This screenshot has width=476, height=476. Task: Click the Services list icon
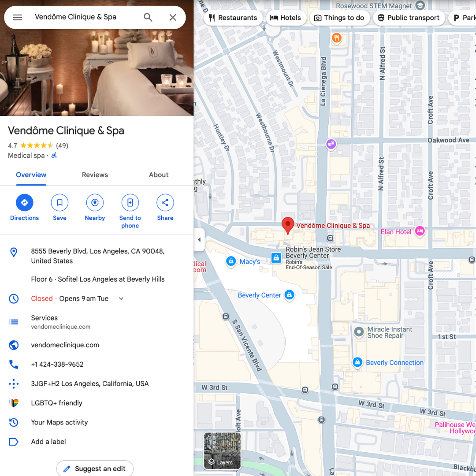click(14, 322)
